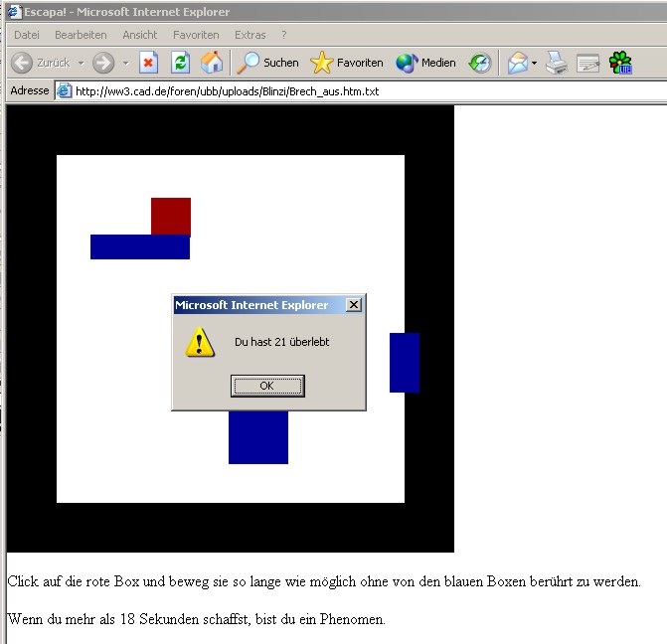Confirm the dialog with OK button

(x=267, y=386)
